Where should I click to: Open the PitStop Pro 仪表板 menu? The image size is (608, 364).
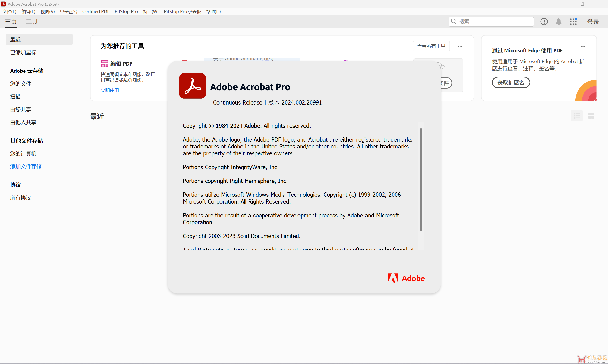(182, 12)
